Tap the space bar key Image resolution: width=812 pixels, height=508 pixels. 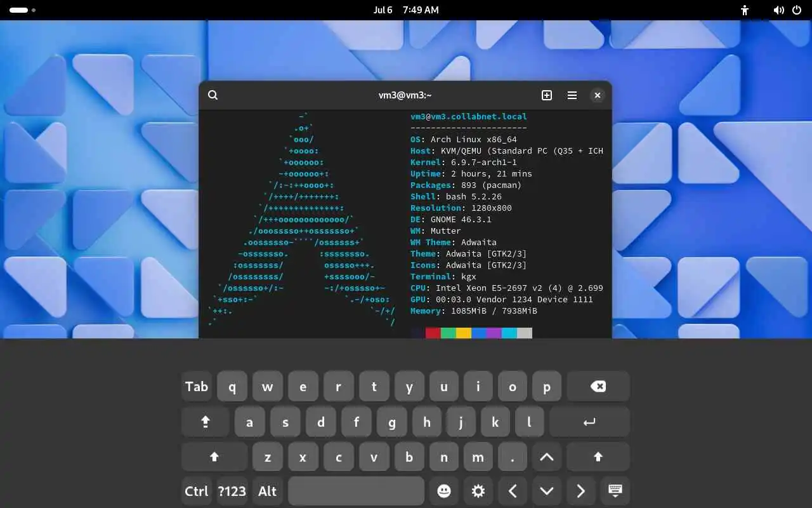(356, 491)
